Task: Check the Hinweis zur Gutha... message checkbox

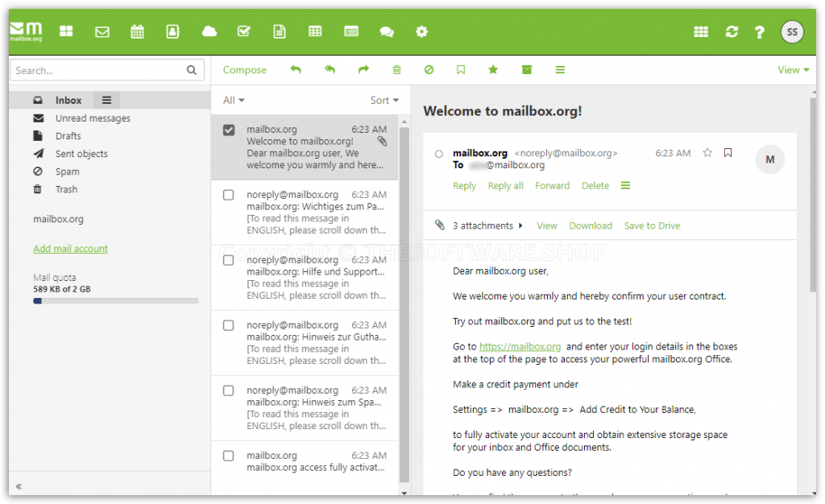Action: pyautogui.click(x=228, y=325)
